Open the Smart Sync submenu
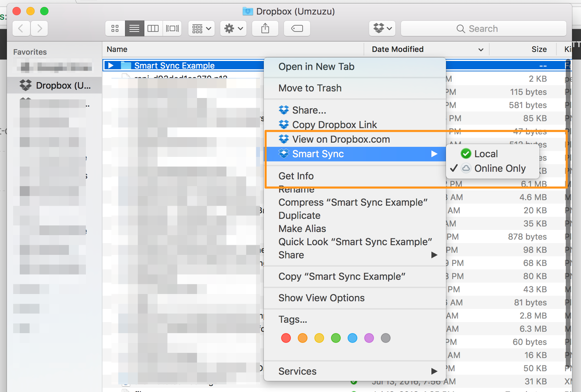The height and width of the screenshot is (392, 581). [x=355, y=154]
